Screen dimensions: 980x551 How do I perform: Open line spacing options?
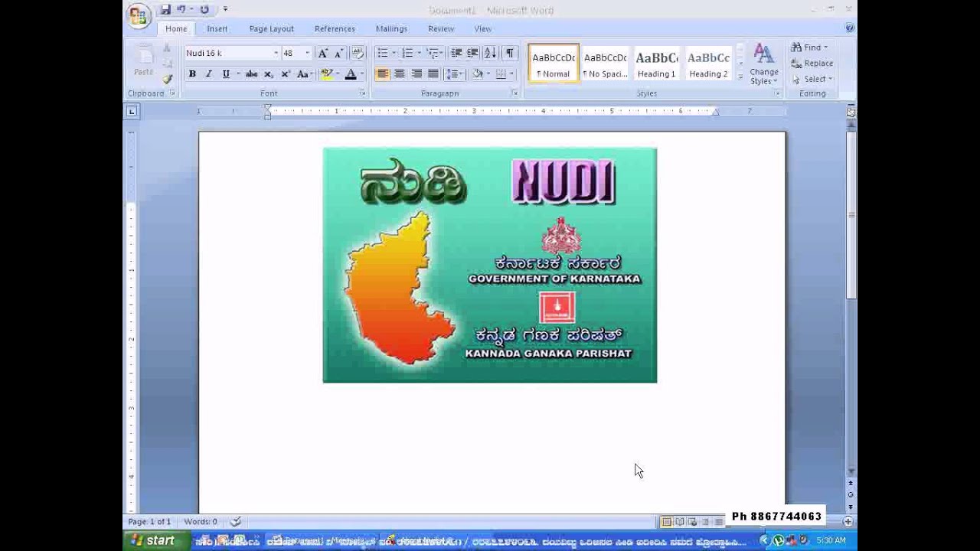click(454, 74)
